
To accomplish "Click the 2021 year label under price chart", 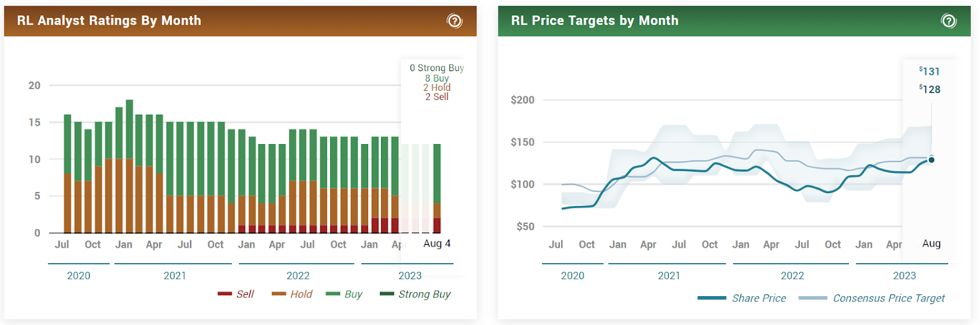I will [669, 276].
